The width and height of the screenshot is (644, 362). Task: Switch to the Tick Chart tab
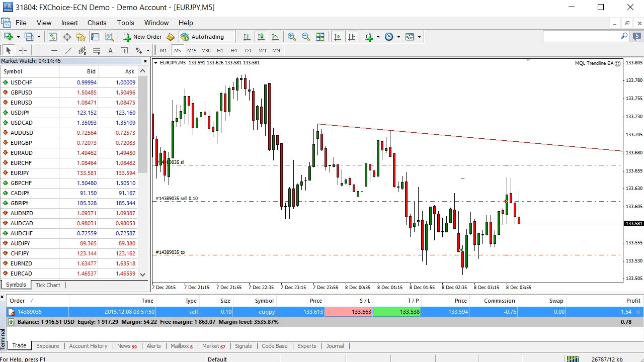[x=48, y=285]
